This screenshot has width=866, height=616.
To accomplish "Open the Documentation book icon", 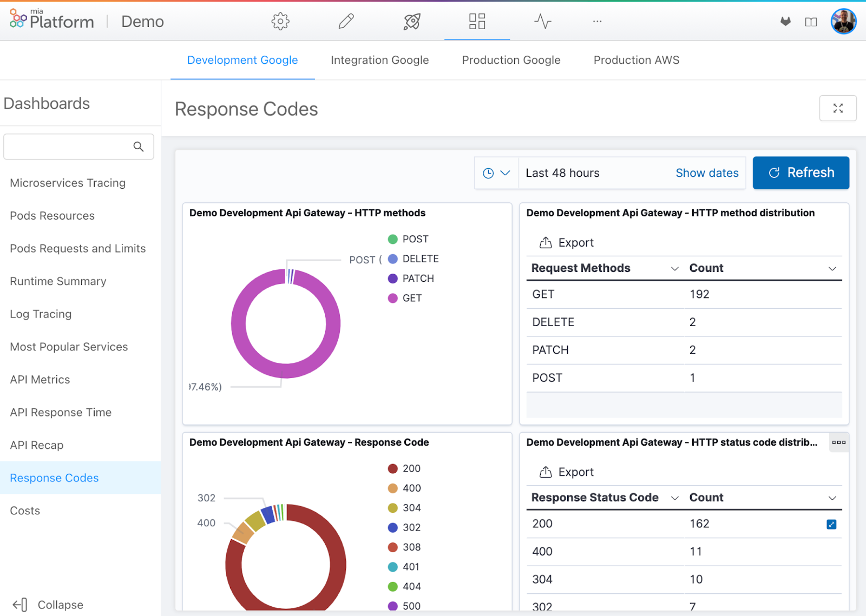I will point(811,21).
